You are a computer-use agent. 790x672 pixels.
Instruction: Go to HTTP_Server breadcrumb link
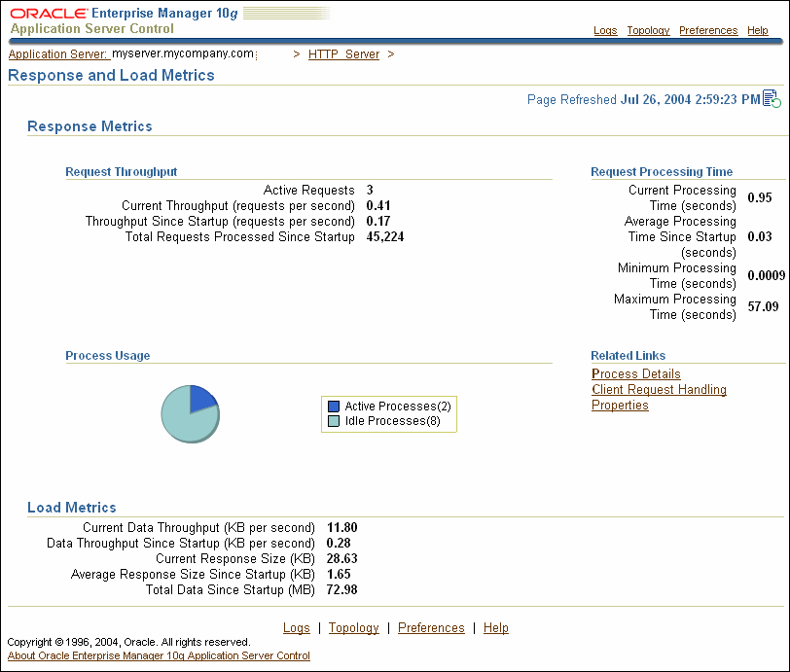click(x=343, y=53)
